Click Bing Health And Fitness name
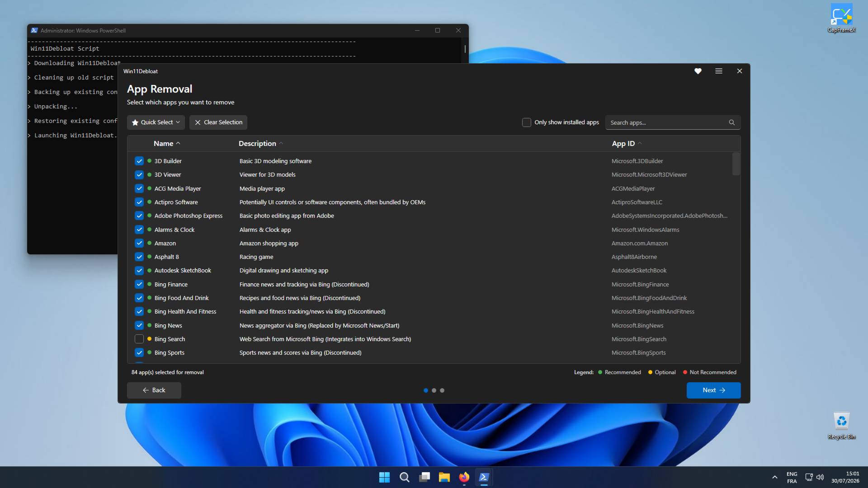Image resolution: width=868 pixels, height=488 pixels. click(185, 311)
